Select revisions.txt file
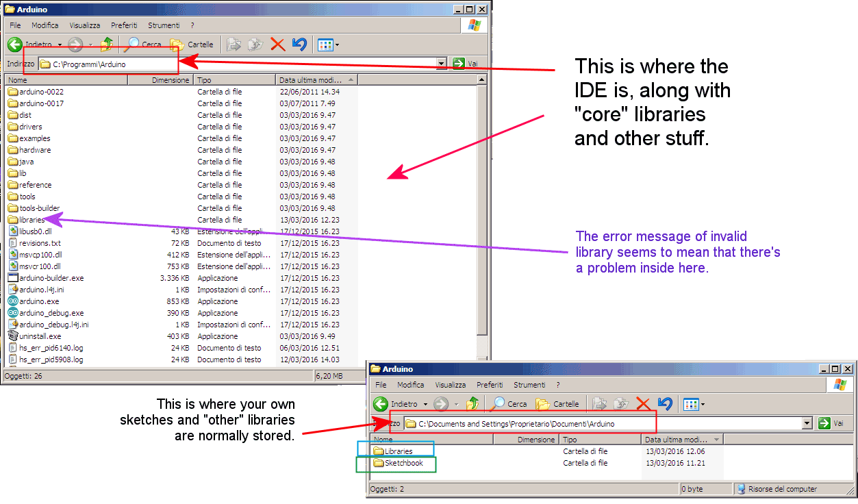The width and height of the screenshot is (858, 504). coord(34,243)
